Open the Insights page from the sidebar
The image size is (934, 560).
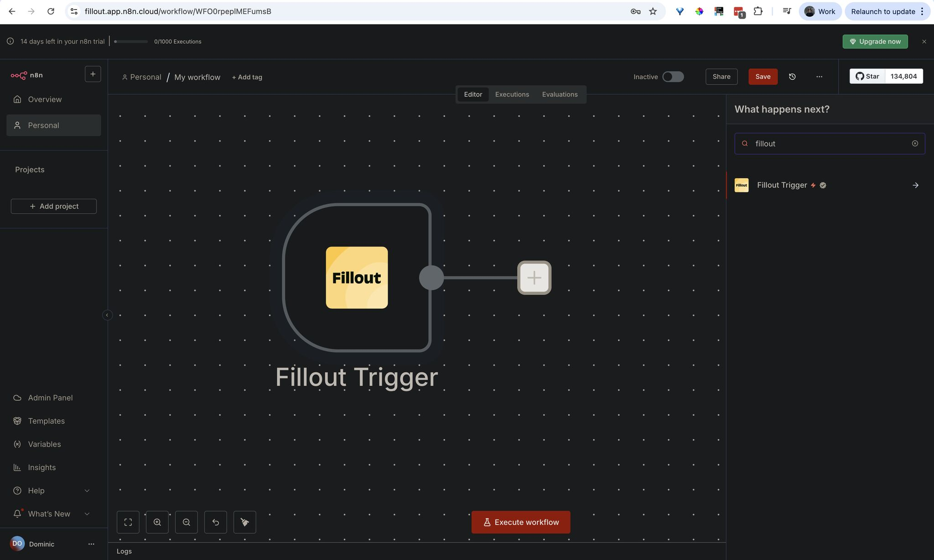[x=41, y=467]
